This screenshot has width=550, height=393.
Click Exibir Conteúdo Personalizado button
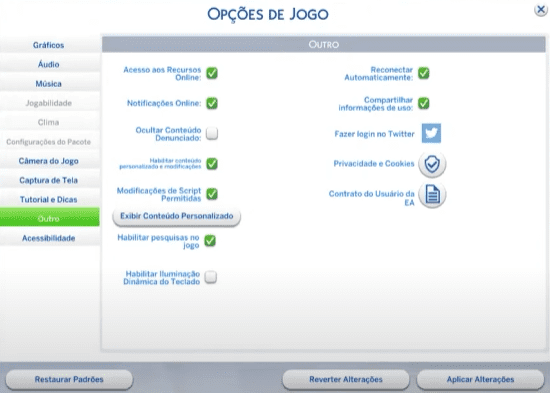click(x=176, y=216)
